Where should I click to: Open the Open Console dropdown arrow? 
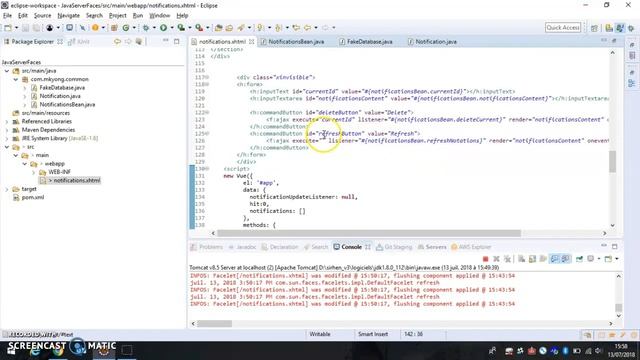point(617,259)
